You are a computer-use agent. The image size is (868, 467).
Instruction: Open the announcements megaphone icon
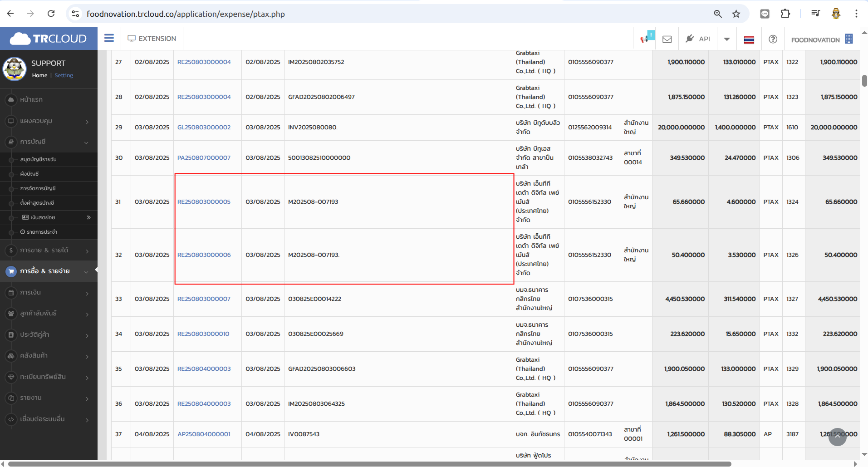pyautogui.click(x=645, y=39)
